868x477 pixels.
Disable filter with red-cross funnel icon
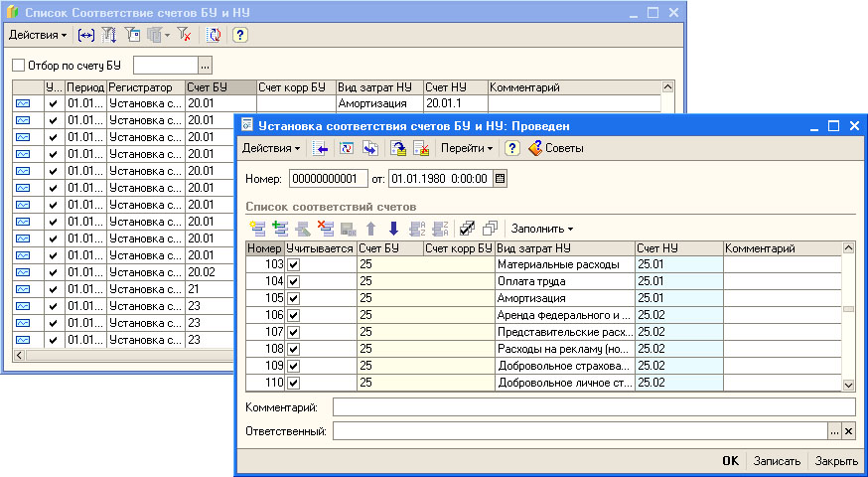click(185, 35)
